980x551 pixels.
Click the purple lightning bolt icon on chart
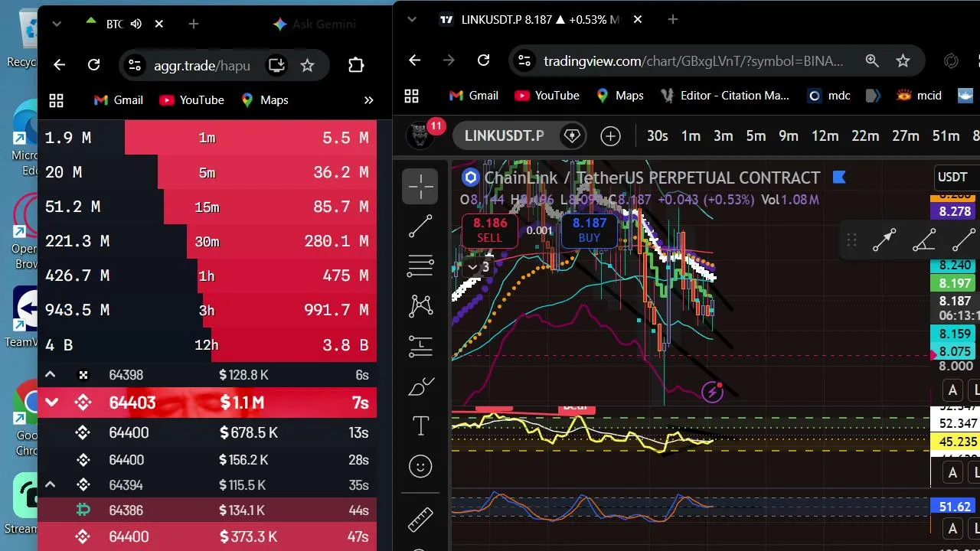coord(712,393)
